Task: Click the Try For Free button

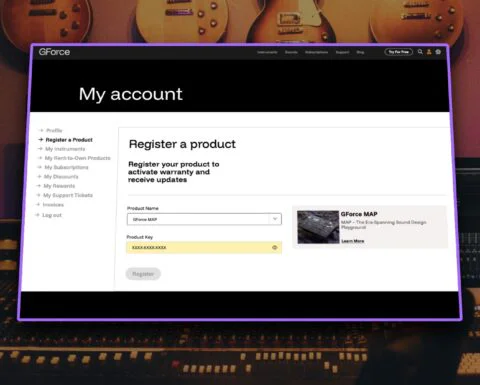Action: pyautogui.click(x=399, y=52)
